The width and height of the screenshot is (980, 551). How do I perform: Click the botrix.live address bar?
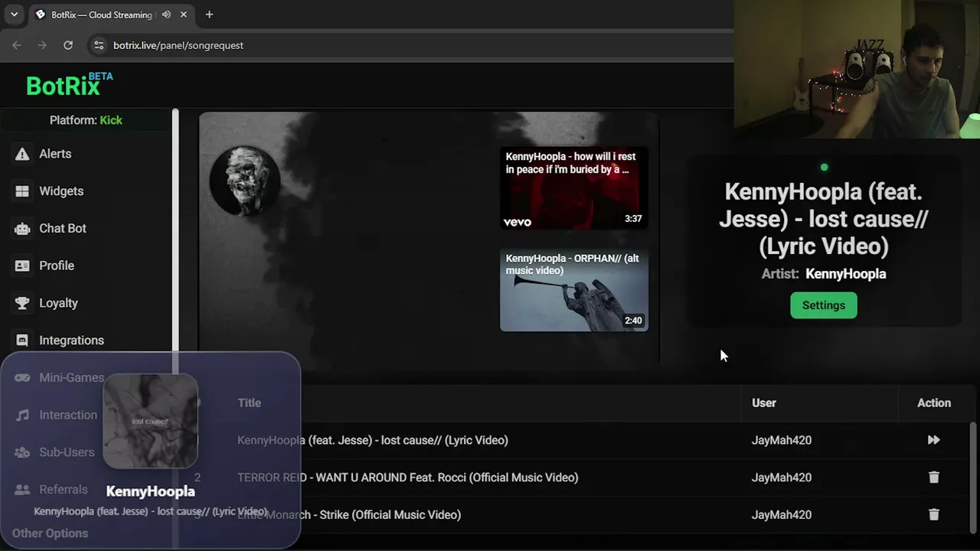pos(413,45)
